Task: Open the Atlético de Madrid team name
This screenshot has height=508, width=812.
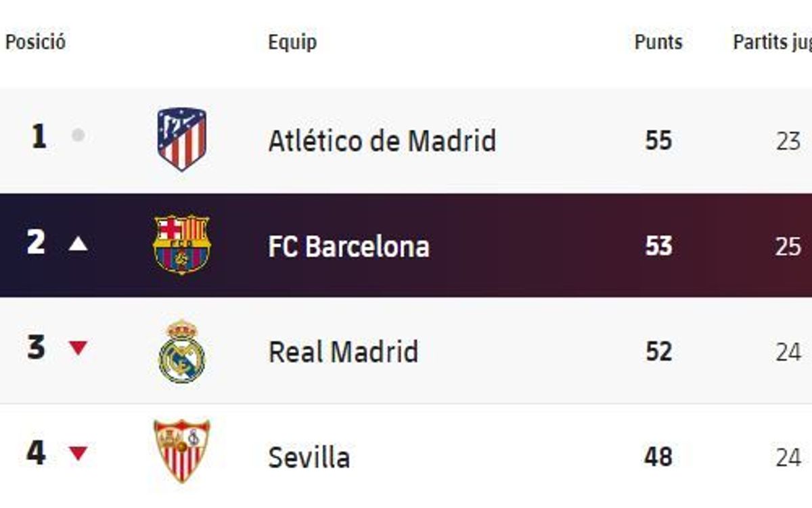Action: 382,141
